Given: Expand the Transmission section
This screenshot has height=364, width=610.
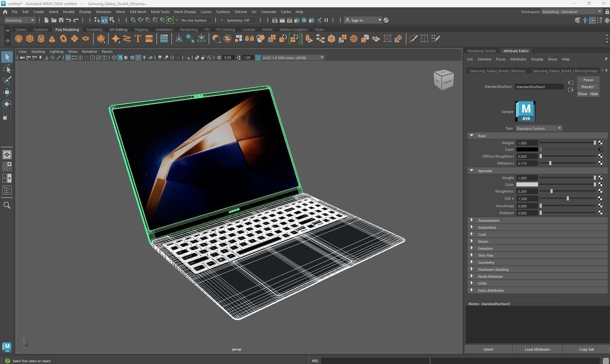Looking at the screenshot, I should click(x=472, y=220).
